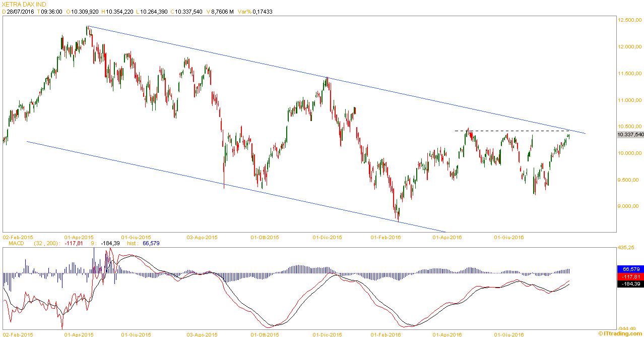
Task: Select the current price tag on price axis
Action: pos(630,135)
